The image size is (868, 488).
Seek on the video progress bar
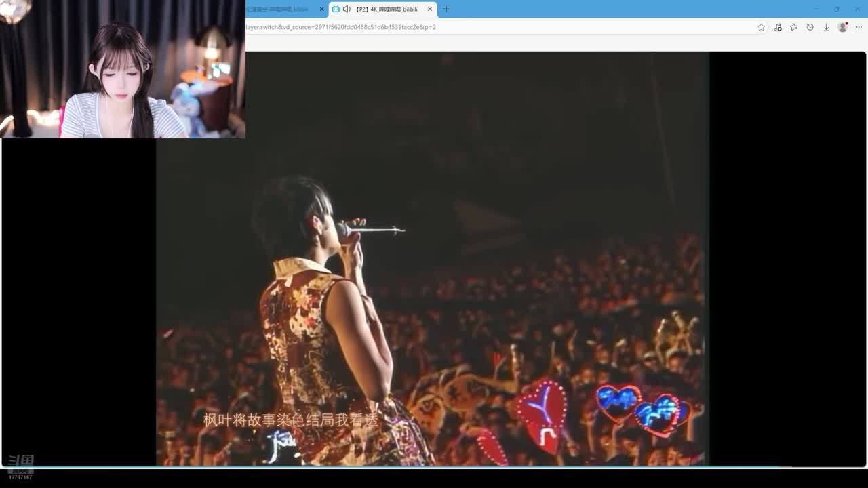434,467
